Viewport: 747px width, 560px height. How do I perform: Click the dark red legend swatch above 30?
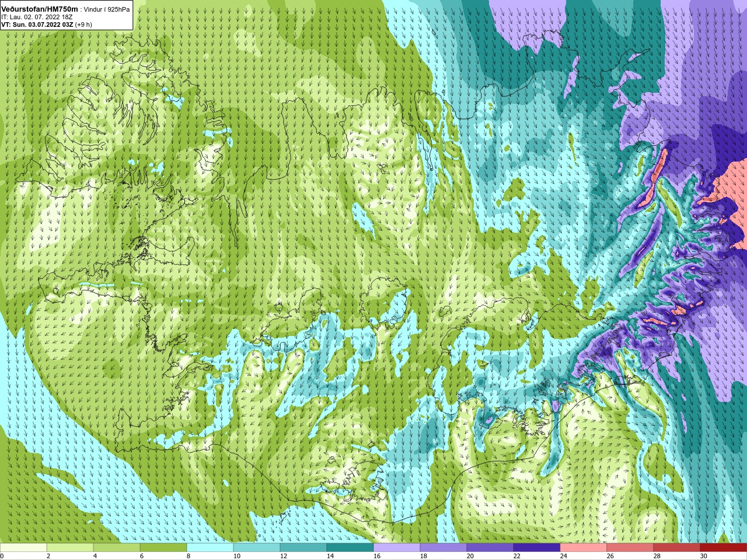pos(724,547)
